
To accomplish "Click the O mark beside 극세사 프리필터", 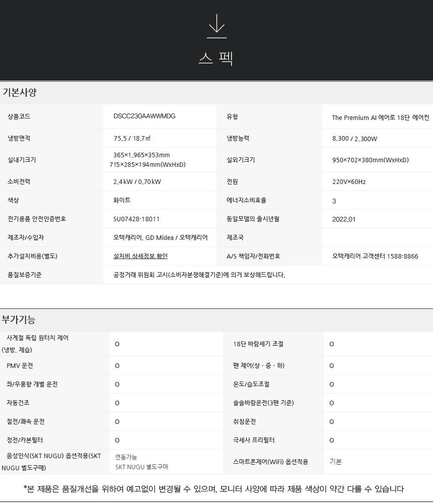I will pyautogui.click(x=331, y=440).
